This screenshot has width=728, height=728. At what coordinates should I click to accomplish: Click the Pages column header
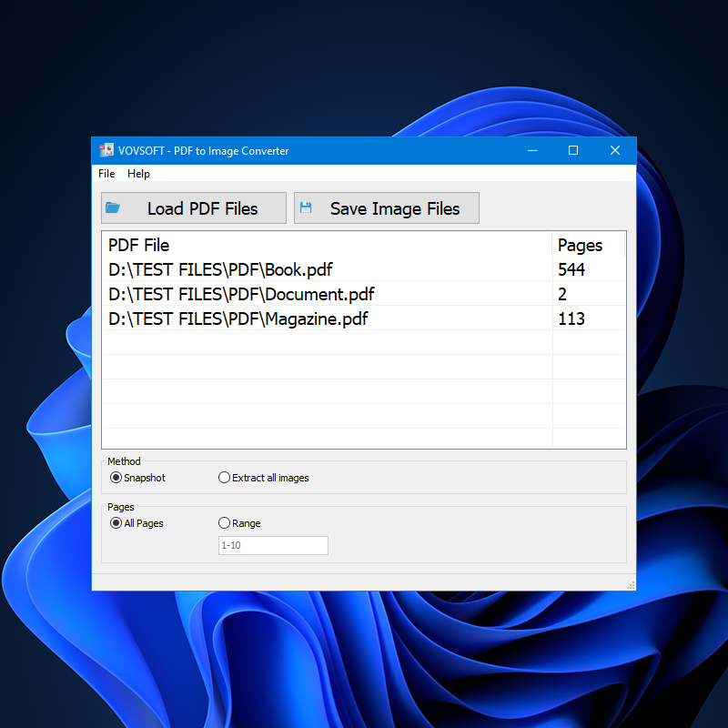pos(582,245)
